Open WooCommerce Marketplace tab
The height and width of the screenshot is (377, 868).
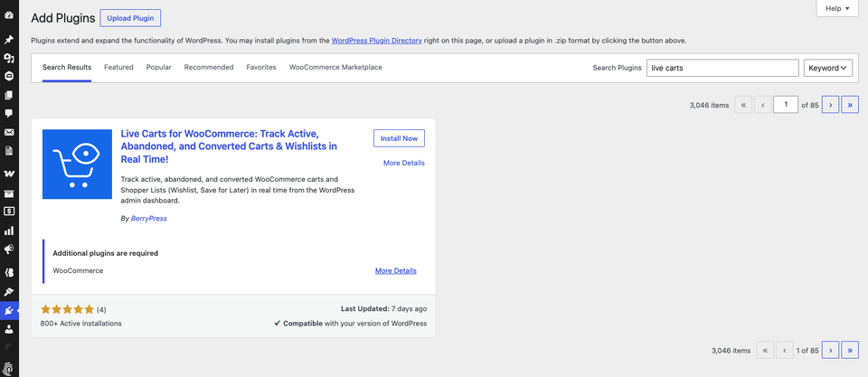[x=335, y=68]
